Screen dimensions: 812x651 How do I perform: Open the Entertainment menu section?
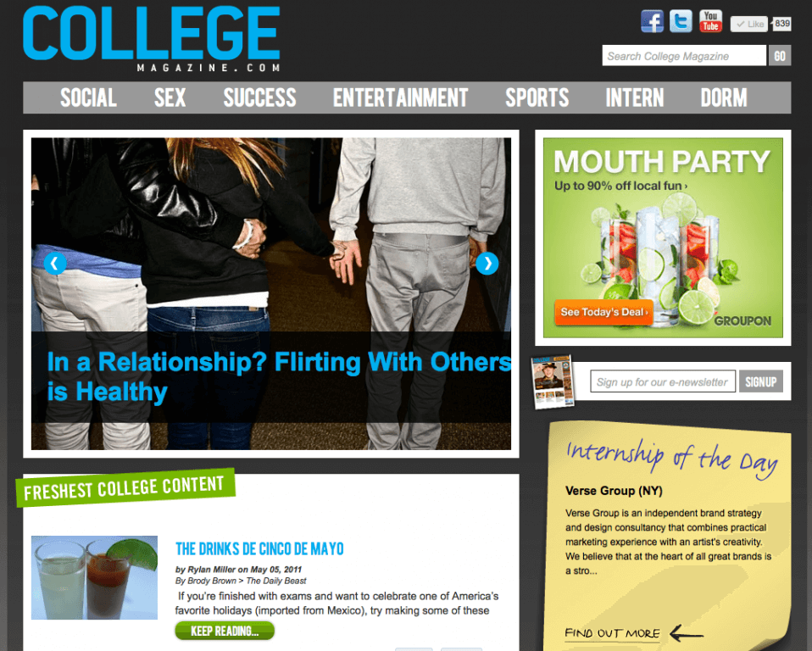pyautogui.click(x=400, y=97)
